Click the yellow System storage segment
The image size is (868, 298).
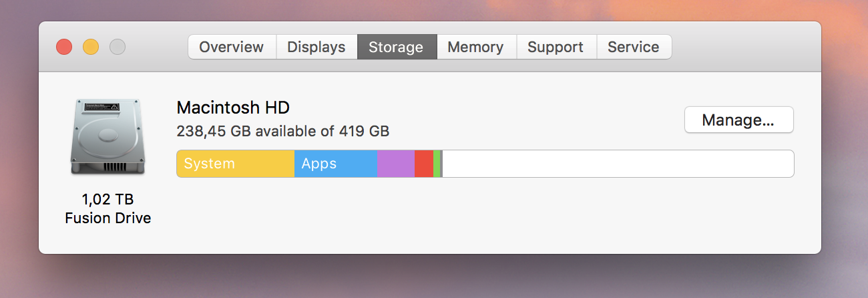[235, 164]
